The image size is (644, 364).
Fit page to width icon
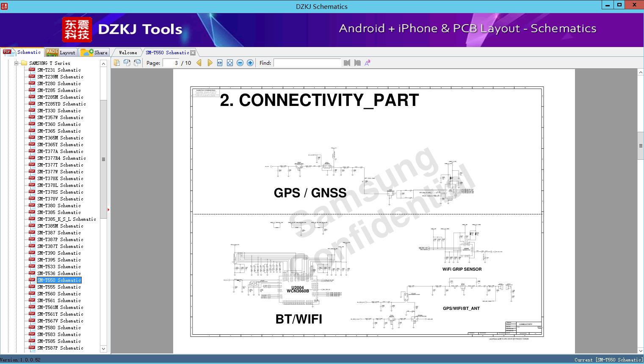(220, 63)
